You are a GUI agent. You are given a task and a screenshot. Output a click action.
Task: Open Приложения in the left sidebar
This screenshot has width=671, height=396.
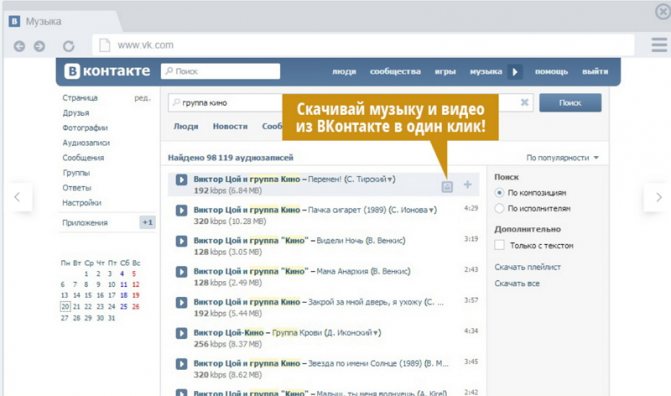(x=85, y=223)
